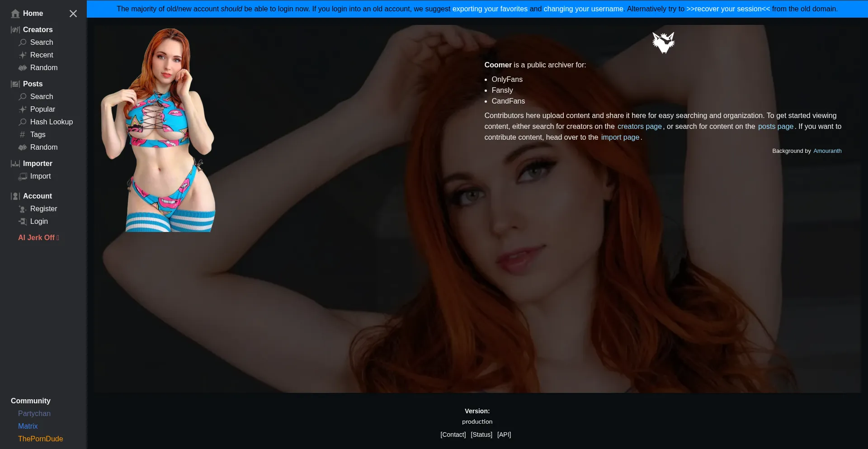Close the sidebar with the X icon
Viewport: 868px width, 449px height.
73,14
